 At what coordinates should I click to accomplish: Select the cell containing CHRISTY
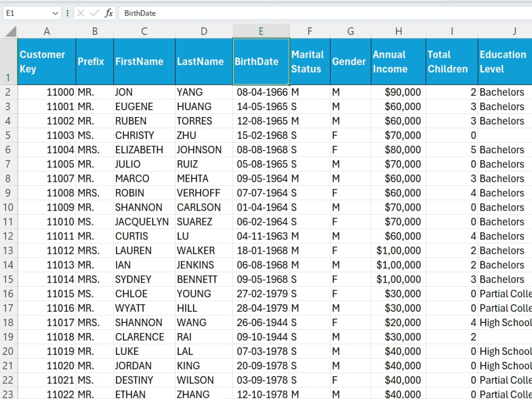pos(144,135)
